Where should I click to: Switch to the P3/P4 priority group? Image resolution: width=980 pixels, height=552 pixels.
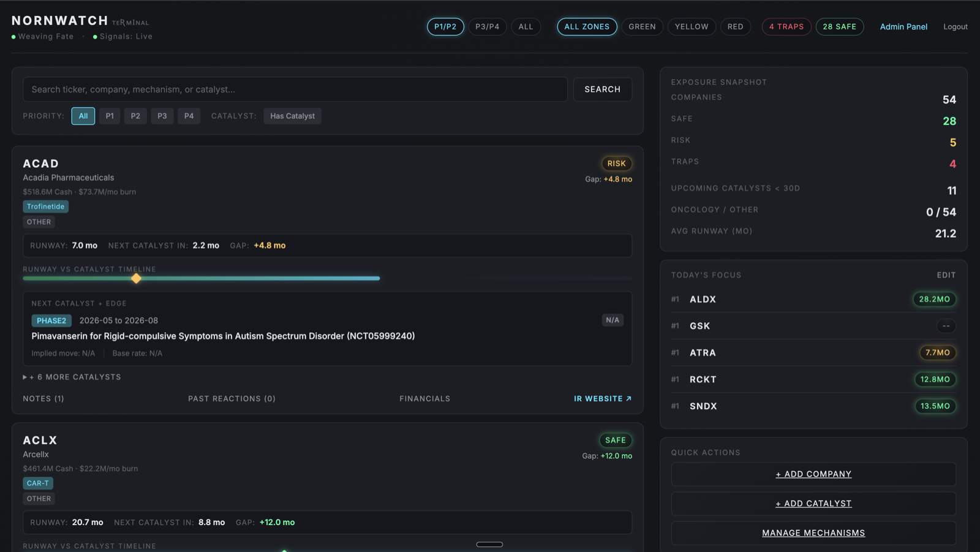[488, 27]
